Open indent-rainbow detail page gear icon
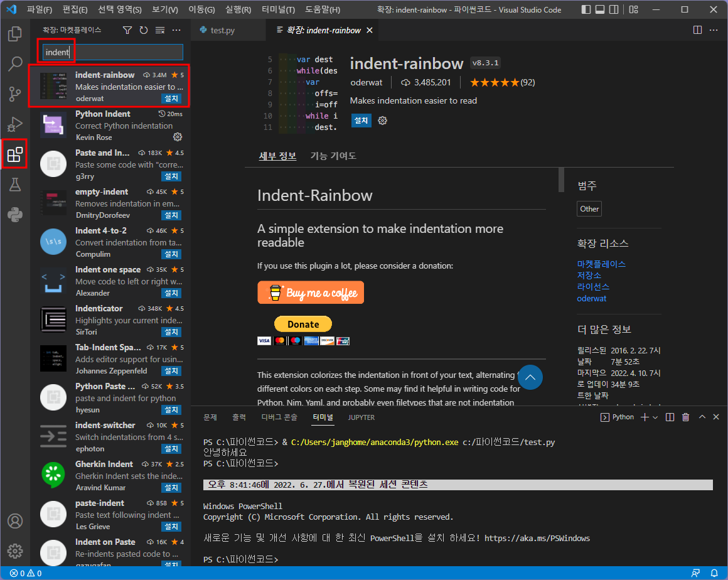The width and height of the screenshot is (728, 580). pos(383,121)
